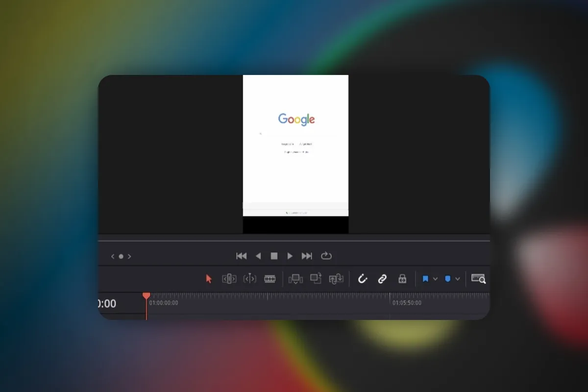Click the Replace Clip icon

click(x=336, y=279)
